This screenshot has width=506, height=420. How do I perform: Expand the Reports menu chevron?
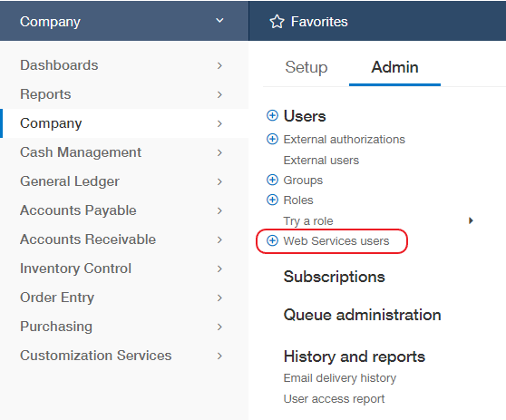219,94
